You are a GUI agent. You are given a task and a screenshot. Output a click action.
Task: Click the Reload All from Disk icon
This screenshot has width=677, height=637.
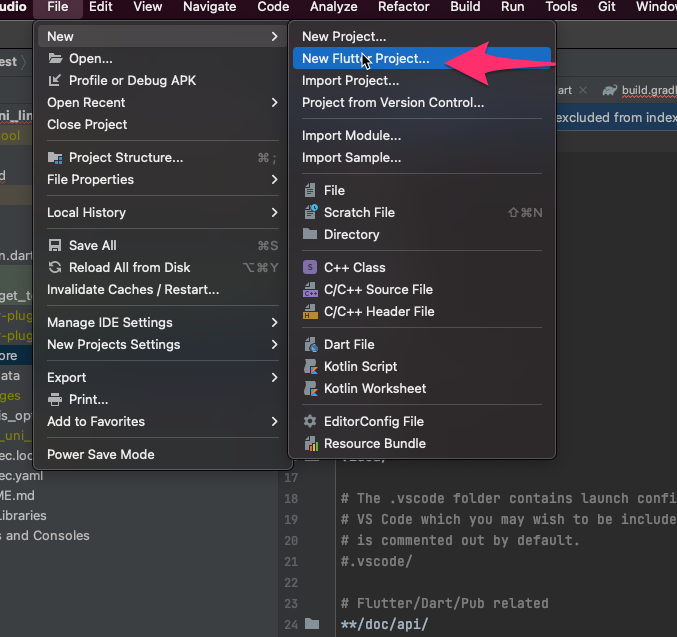(55, 267)
